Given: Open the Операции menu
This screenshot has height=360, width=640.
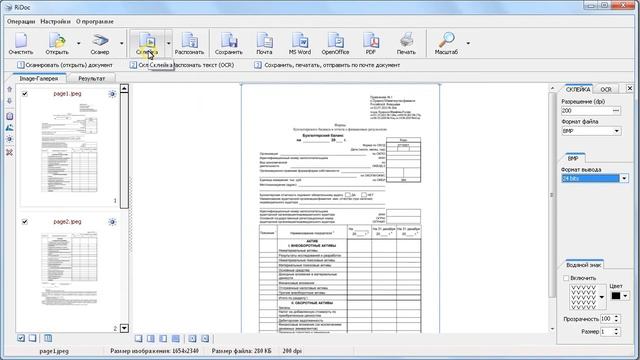Looking at the screenshot, I should coord(21,22).
